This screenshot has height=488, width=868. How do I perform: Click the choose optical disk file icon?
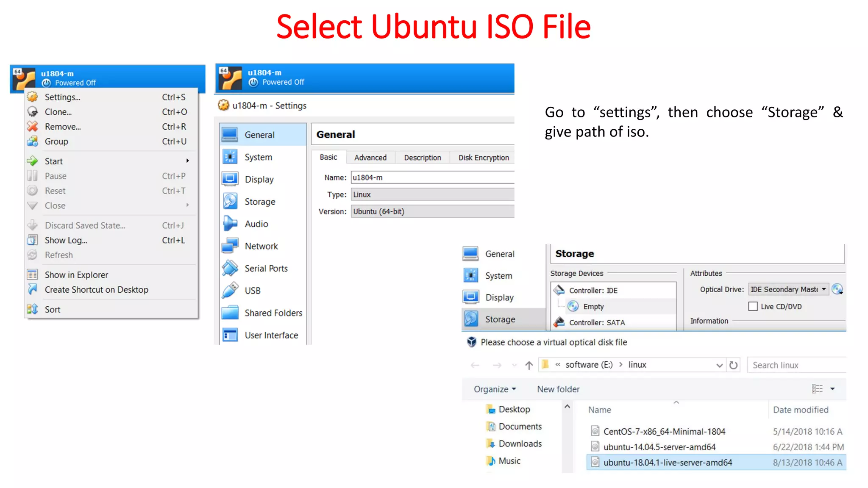[x=837, y=289]
